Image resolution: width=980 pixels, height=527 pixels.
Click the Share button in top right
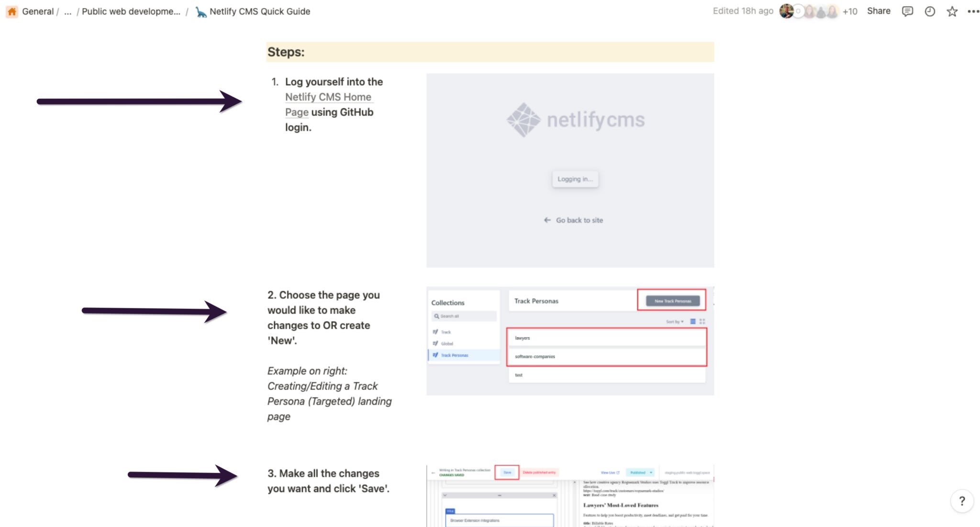pyautogui.click(x=880, y=11)
